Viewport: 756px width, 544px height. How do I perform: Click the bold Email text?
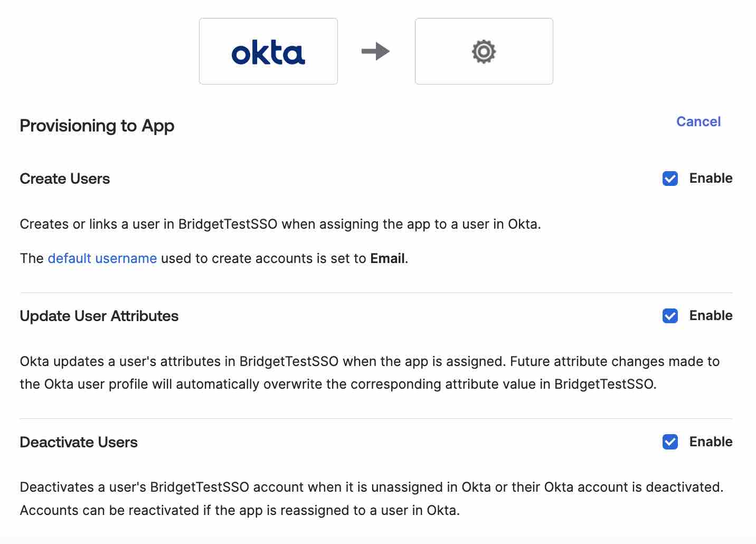[388, 258]
